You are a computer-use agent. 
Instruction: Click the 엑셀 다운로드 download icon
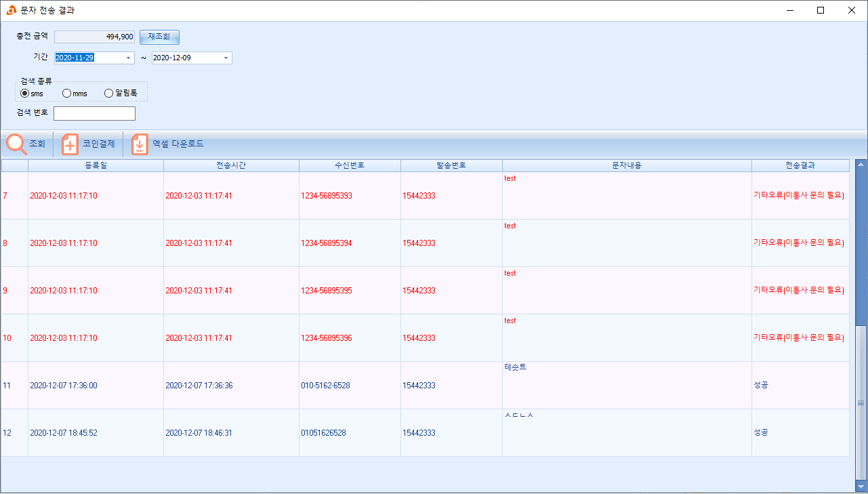(140, 144)
